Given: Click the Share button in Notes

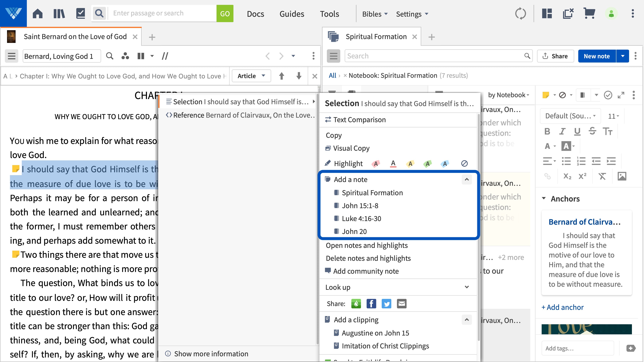Looking at the screenshot, I should coord(555,56).
